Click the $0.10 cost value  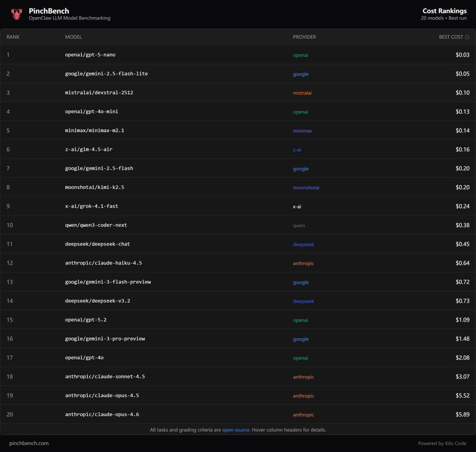click(462, 93)
